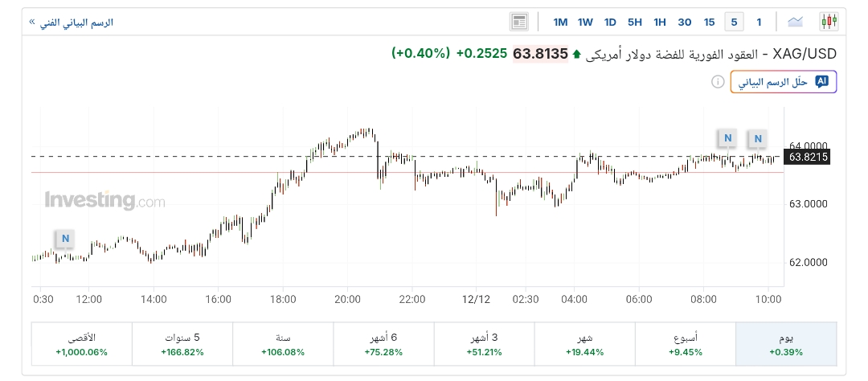The height and width of the screenshot is (381, 868).
Task: Open the rightmost N news marker
Action: (757, 138)
